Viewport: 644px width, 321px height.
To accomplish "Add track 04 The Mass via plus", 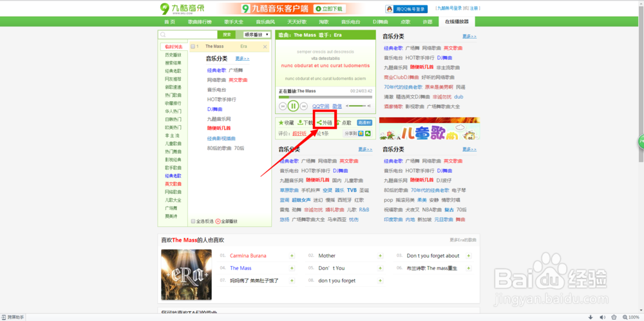I will click(292, 268).
